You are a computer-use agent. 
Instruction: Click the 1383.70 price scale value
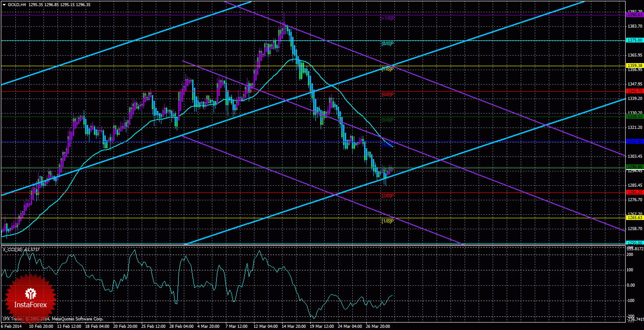635,26
